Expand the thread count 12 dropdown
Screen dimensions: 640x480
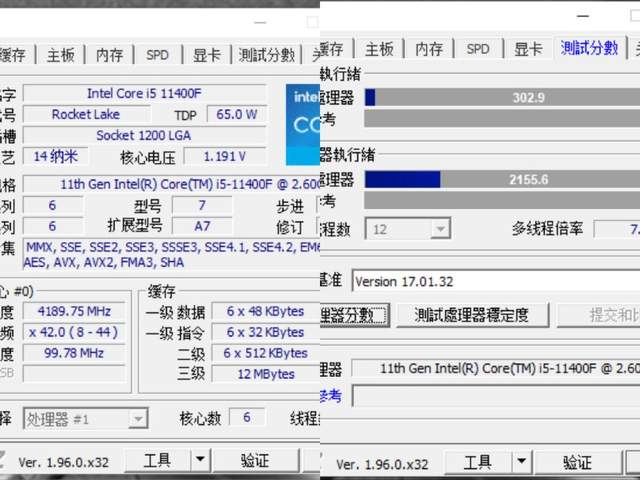pos(440,229)
